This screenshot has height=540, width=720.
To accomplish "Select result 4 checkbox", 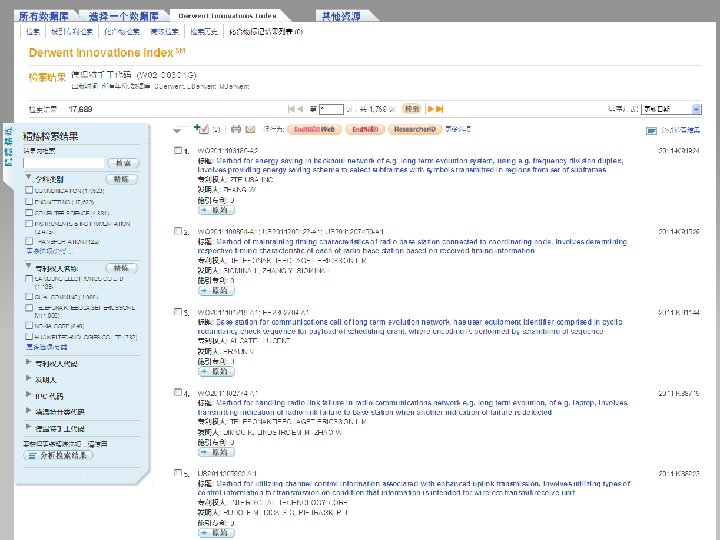I will 178,392.
